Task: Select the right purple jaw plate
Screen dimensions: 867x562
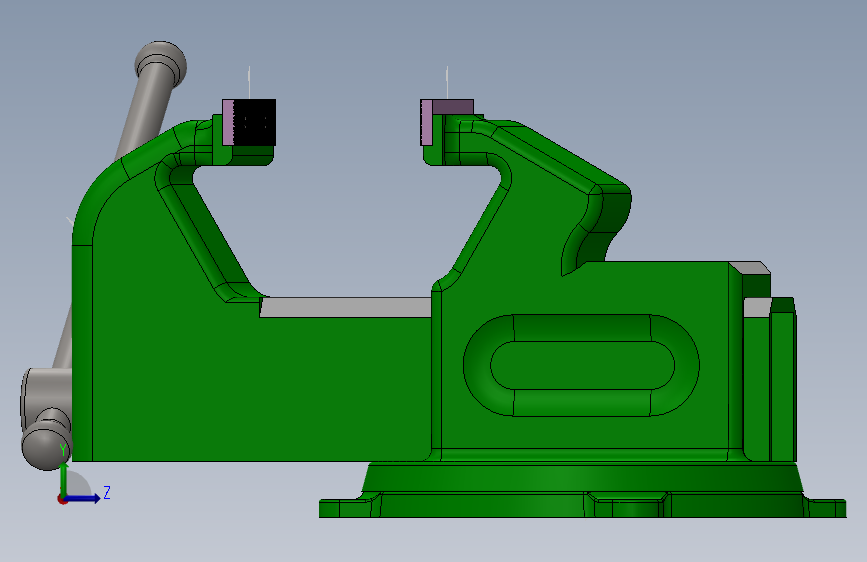Action: (x=426, y=122)
